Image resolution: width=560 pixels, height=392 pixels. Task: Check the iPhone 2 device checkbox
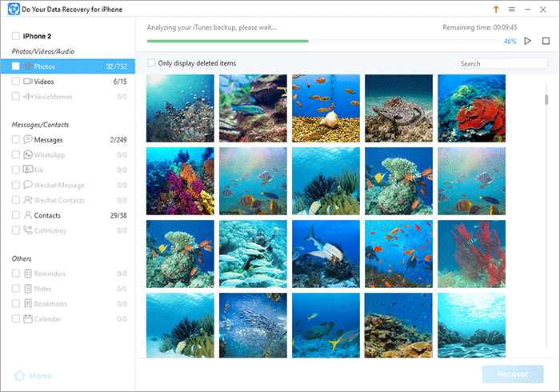point(16,36)
